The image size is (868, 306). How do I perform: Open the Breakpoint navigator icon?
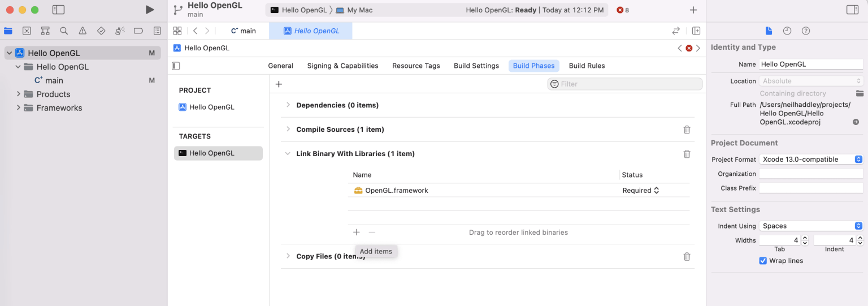pos(138,31)
